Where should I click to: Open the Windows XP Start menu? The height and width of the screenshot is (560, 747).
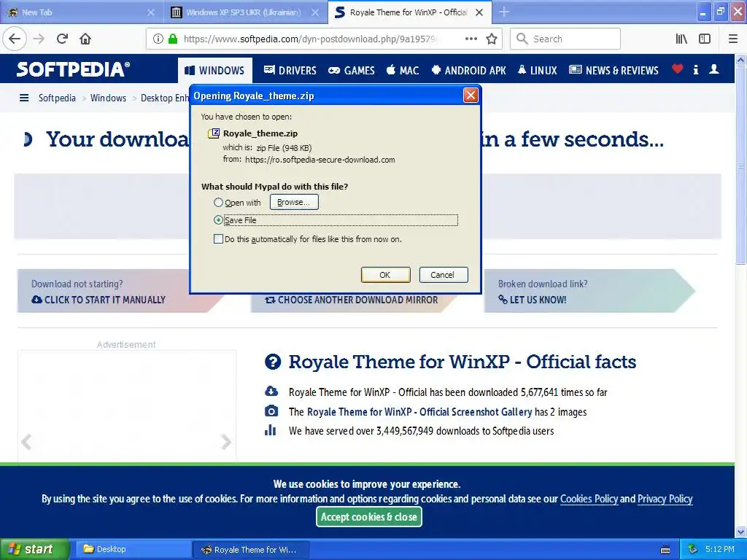(x=34, y=550)
